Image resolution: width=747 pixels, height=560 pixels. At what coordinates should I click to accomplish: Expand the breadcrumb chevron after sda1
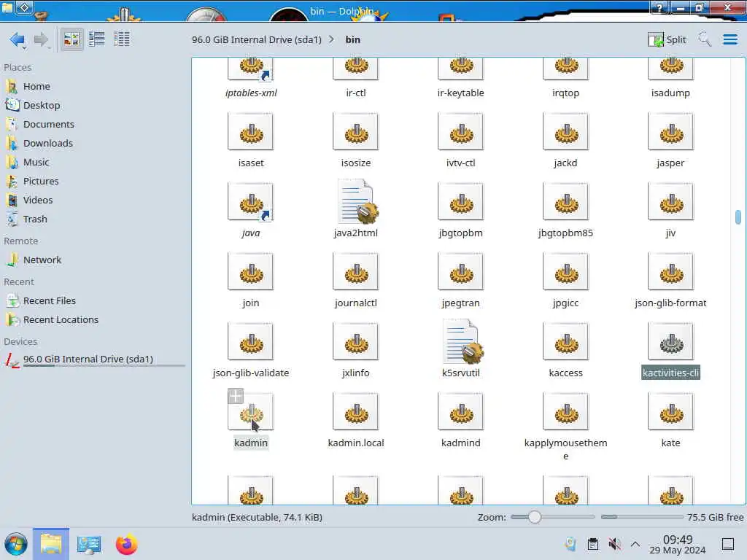(x=332, y=39)
